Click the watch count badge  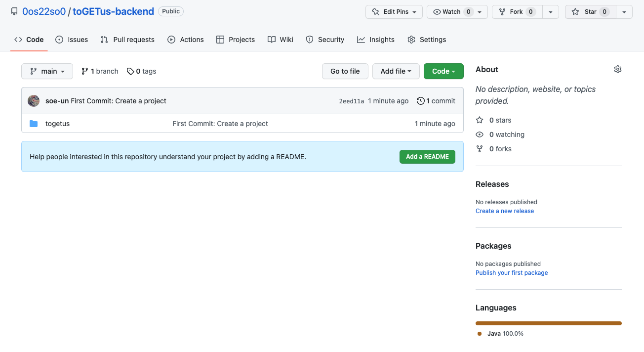click(x=468, y=12)
